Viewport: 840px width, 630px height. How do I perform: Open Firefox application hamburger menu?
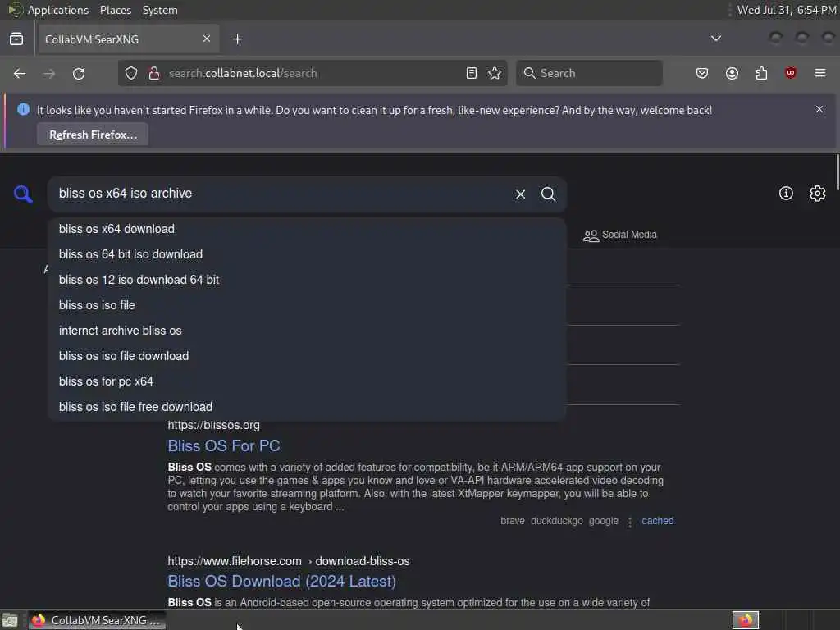tap(820, 73)
